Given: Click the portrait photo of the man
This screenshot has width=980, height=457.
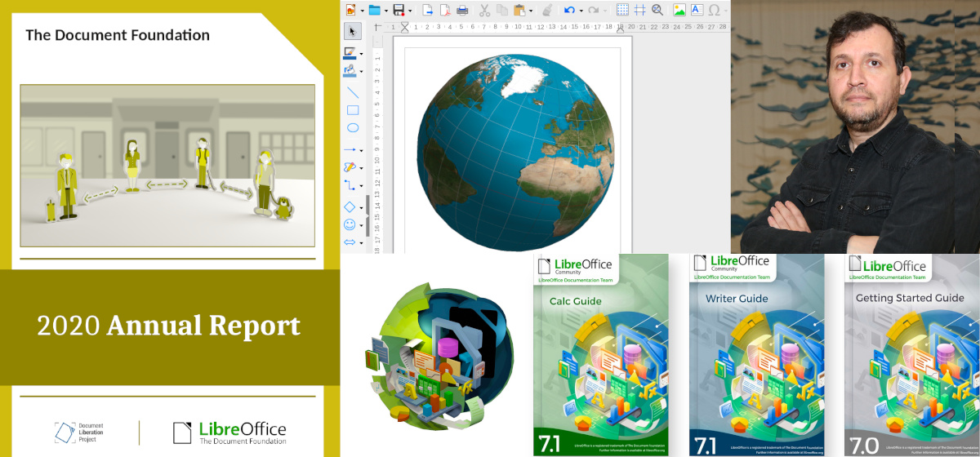Looking at the screenshot, I should point(855,126).
